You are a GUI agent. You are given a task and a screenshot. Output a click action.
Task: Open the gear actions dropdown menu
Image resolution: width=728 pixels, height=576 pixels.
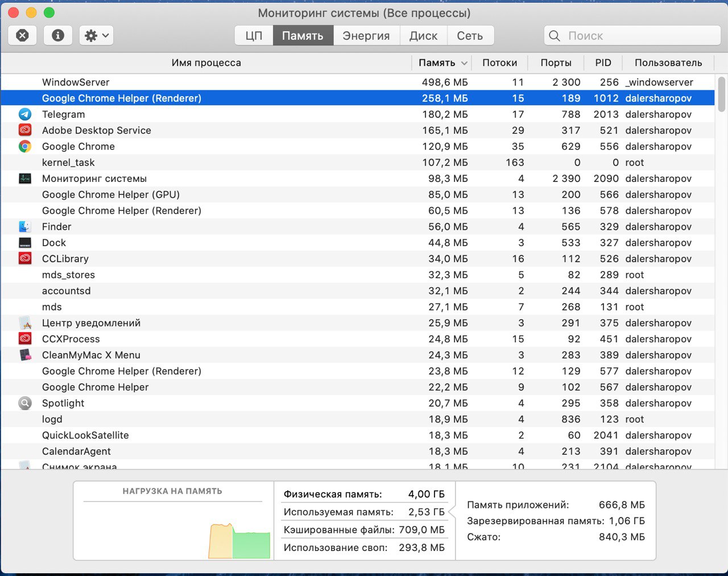pyautogui.click(x=97, y=35)
